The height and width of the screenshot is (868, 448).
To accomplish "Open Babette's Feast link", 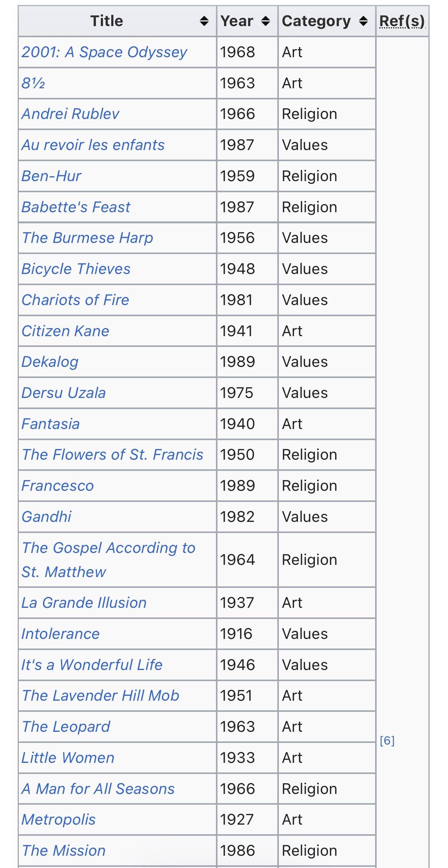I will (76, 207).
